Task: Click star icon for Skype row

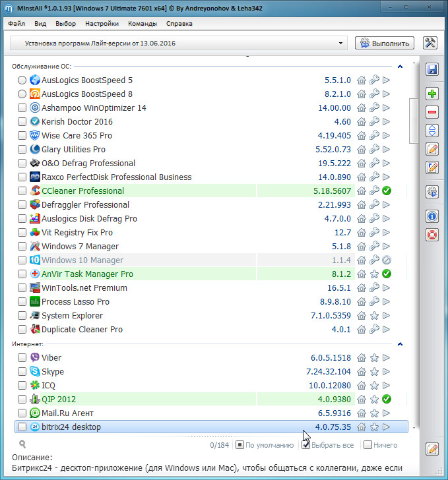Action: coord(374,372)
